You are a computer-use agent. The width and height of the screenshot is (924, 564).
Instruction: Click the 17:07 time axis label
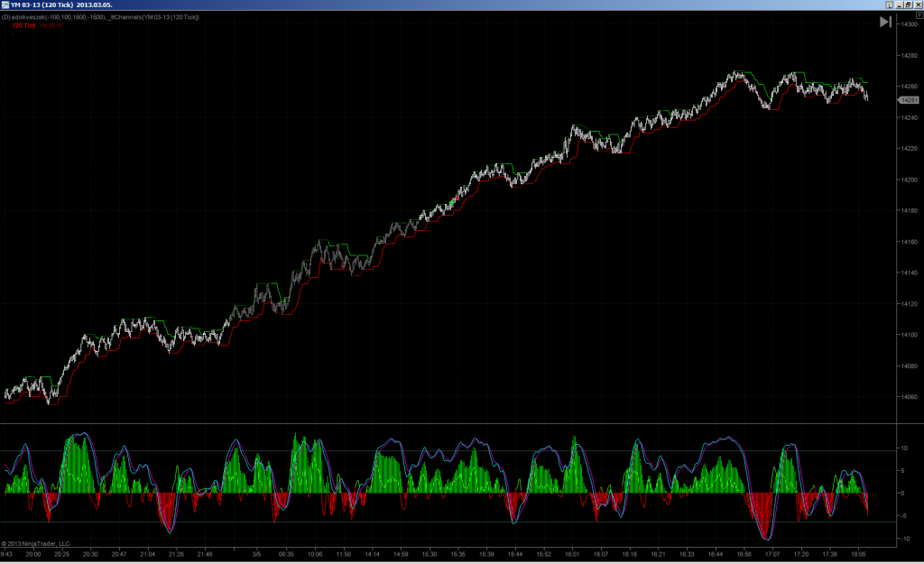coord(772,554)
